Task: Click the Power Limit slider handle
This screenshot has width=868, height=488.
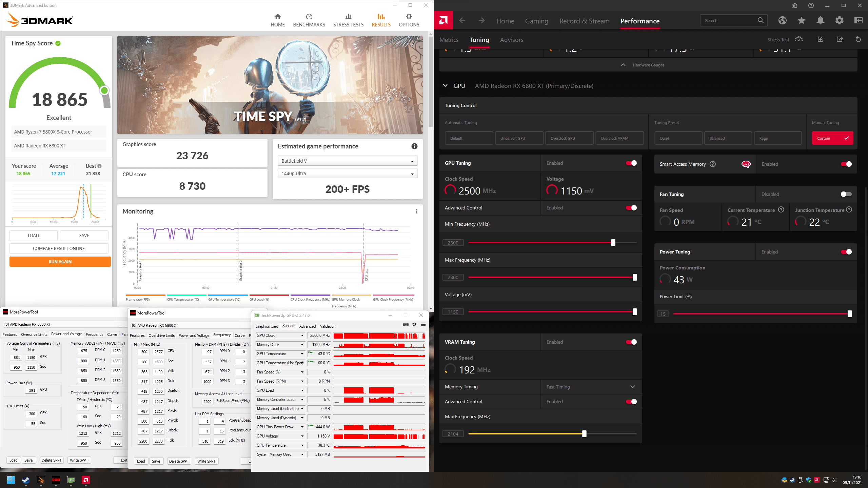Action: 849,314
